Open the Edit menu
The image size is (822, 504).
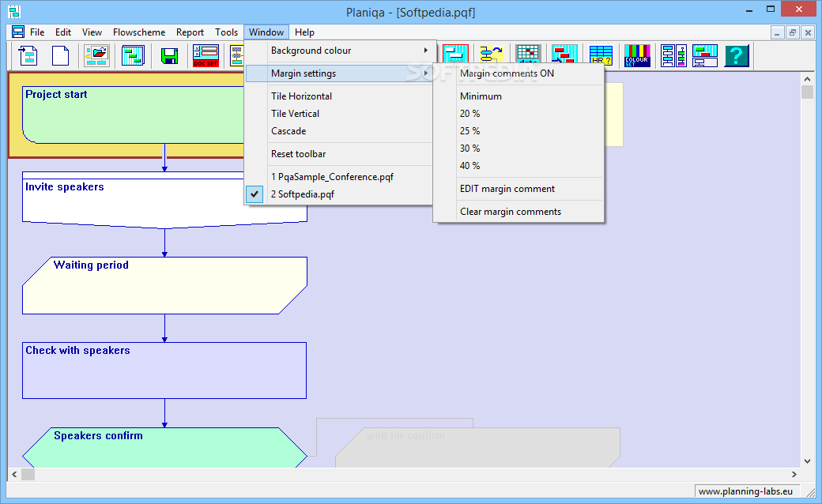point(63,32)
